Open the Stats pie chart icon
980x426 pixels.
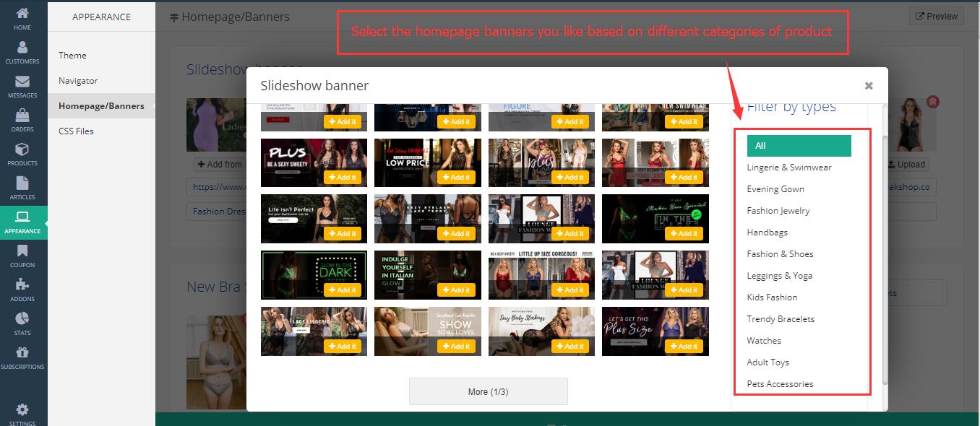(22, 323)
